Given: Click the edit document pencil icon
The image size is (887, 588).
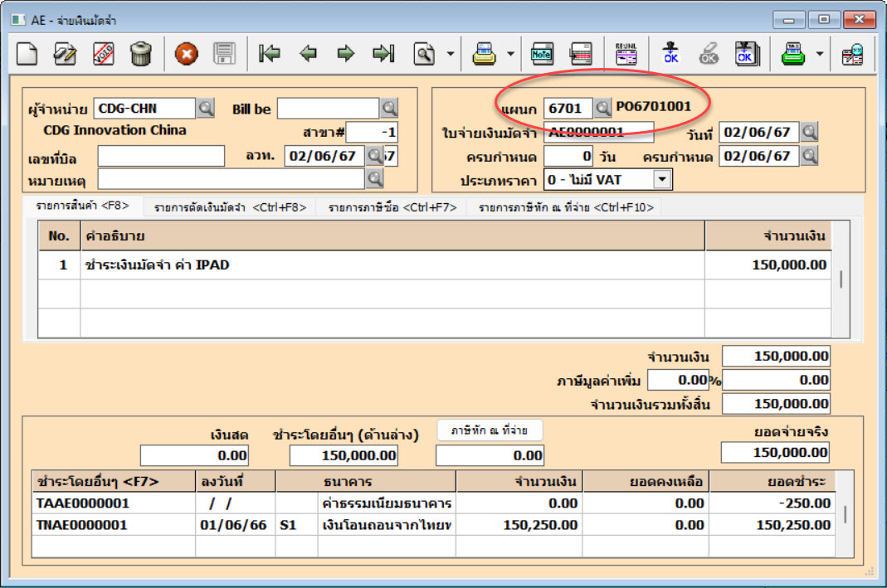Looking at the screenshot, I should tap(65, 54).
